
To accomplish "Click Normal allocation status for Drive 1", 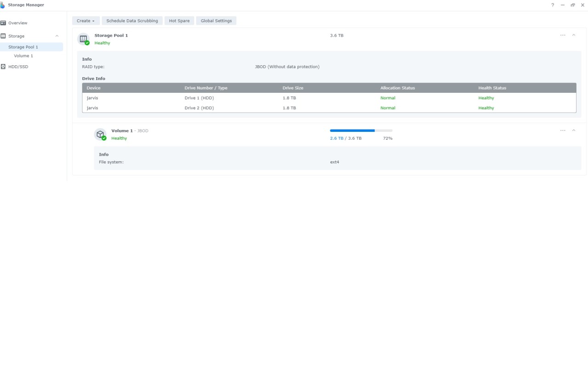I will coord(388,98).
